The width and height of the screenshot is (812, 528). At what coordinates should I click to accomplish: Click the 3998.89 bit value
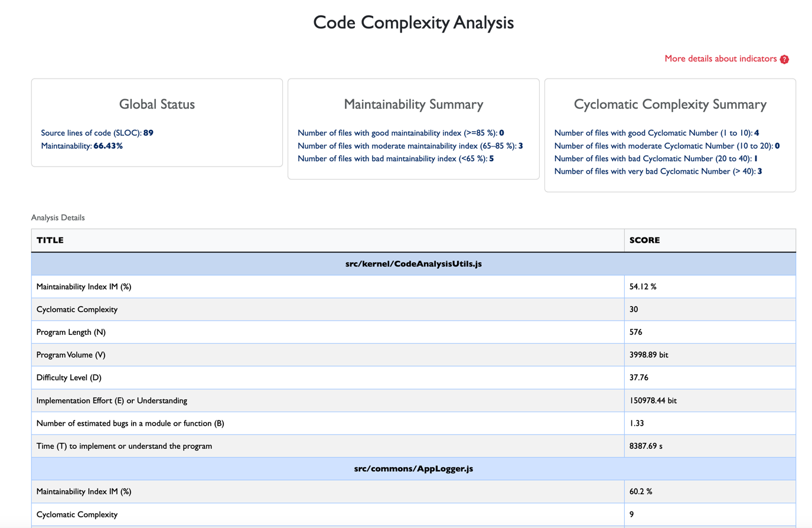649,355
